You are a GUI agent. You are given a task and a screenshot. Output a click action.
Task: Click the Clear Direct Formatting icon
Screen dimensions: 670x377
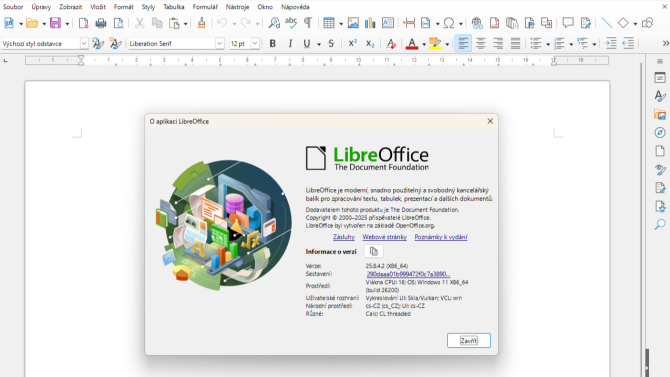(x=391, y=44)
